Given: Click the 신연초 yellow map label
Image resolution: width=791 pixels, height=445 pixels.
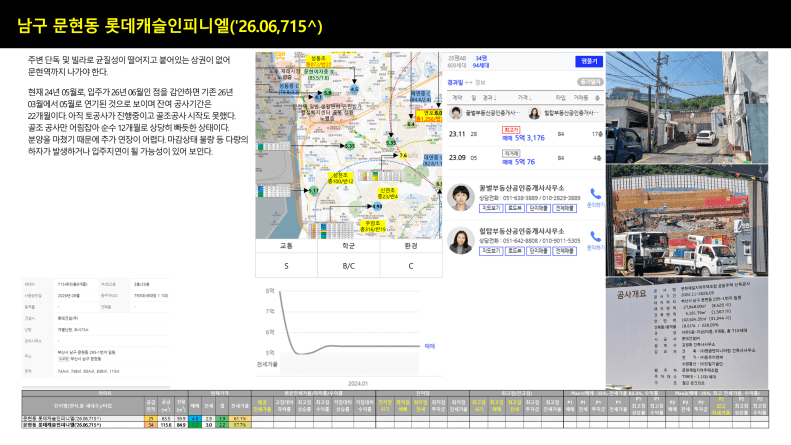Looking at the screenshot, I should [388, 193].
